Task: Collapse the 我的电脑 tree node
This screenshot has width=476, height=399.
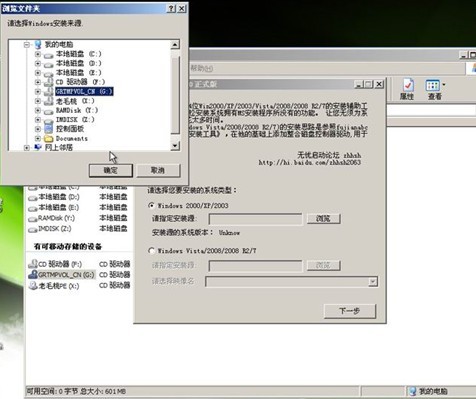Action: click(x=27, y=44)
